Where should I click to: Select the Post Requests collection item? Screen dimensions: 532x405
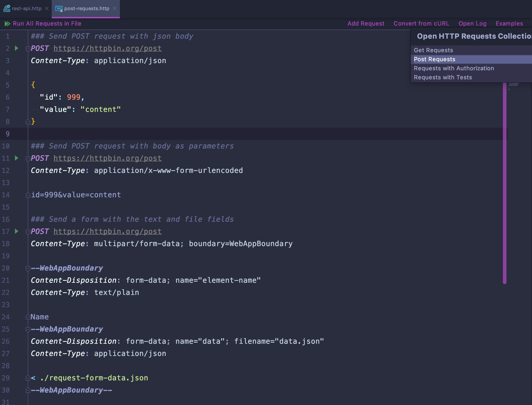tap(434, 59)
